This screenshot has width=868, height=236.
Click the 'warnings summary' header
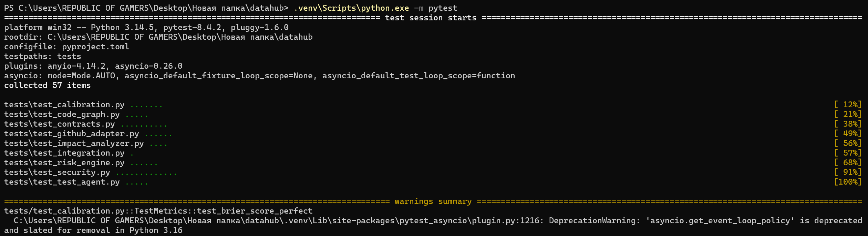pyautogui.click(x=433, y=201)
